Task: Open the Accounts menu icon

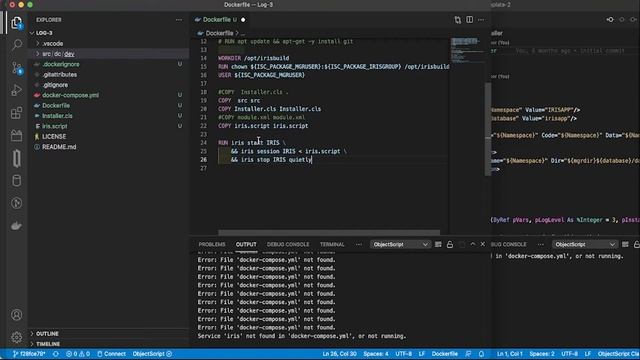Action: (16, 315)
